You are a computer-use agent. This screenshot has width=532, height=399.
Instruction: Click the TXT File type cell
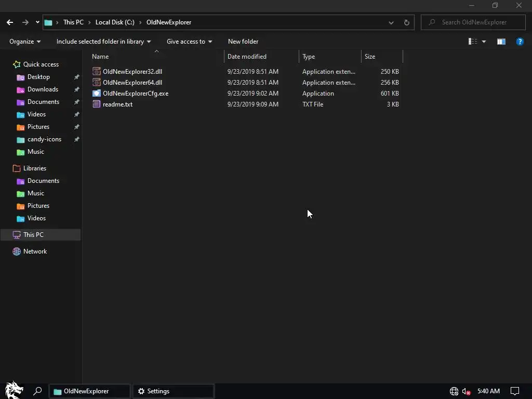coord(313,104)
